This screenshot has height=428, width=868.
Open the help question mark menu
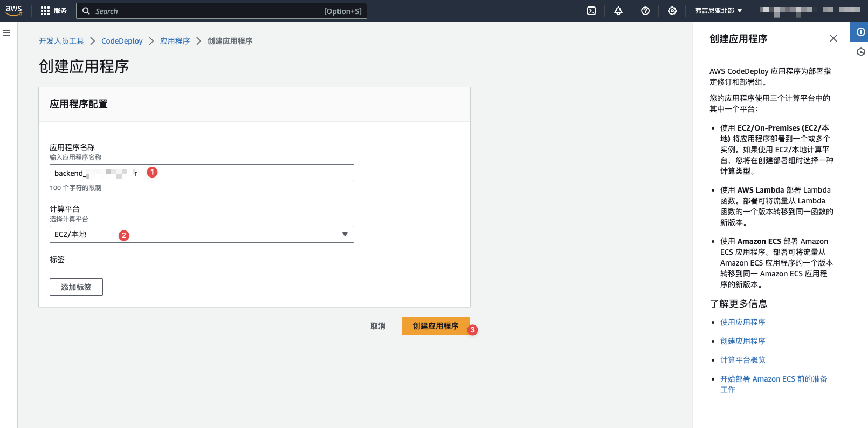645,11
